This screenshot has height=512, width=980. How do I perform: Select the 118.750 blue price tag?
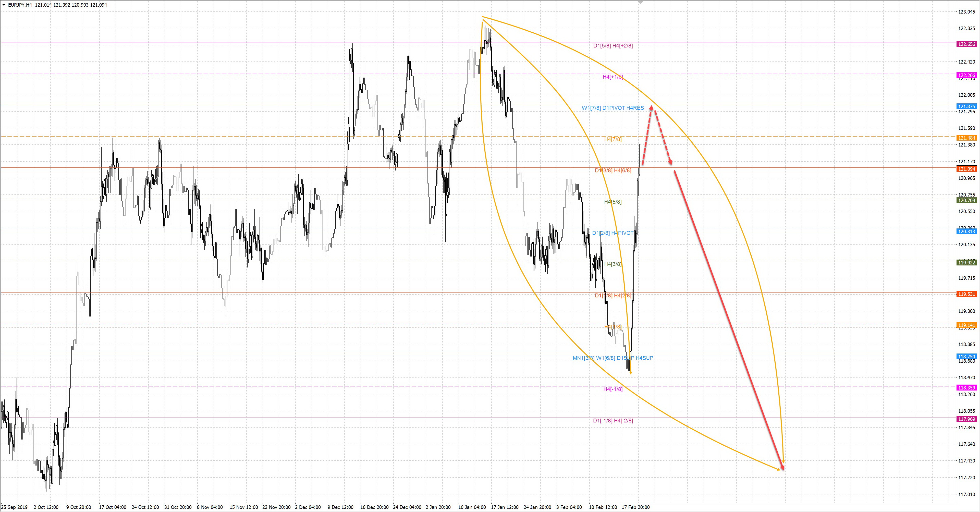pyautogui.click(x=966, y=356)
